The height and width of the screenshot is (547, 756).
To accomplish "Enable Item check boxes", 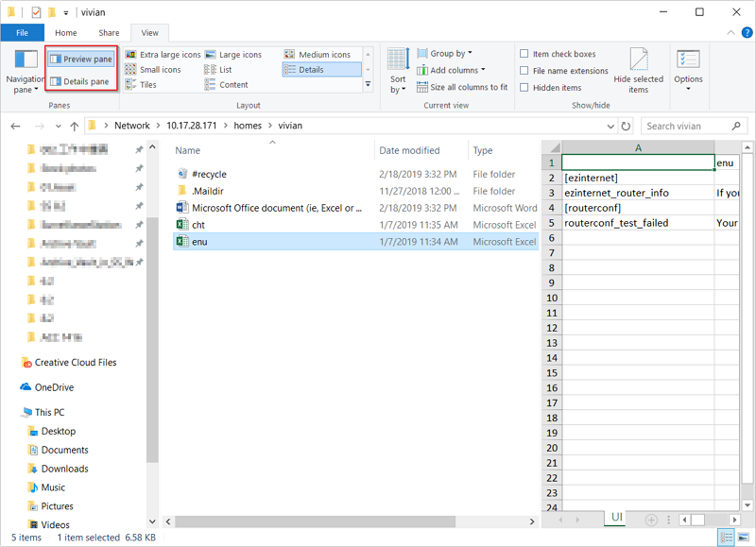I will coord(524,54).
